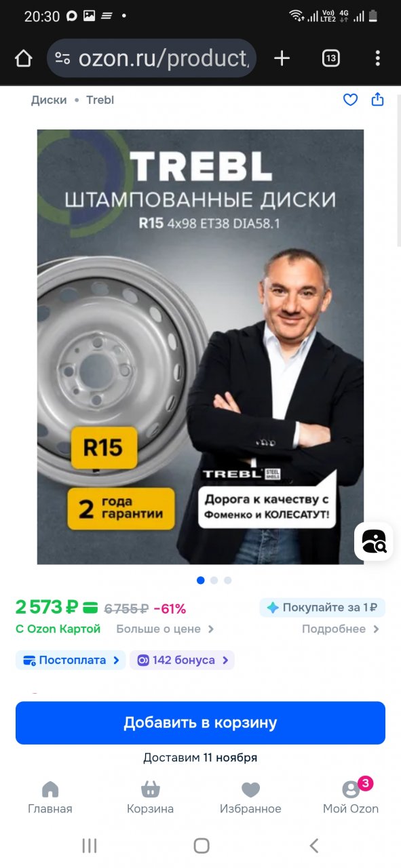
Task: Open the Постоплата option chip
Action: click(71, 660)
